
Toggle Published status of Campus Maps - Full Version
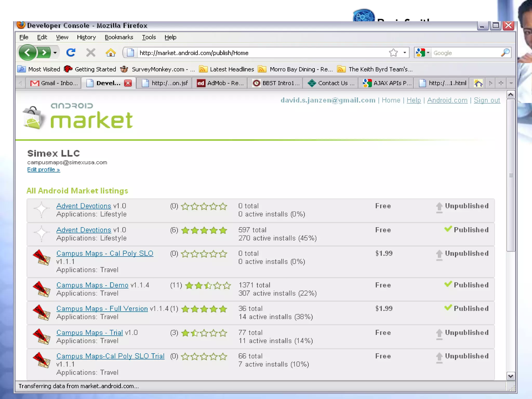pos(467,308)
